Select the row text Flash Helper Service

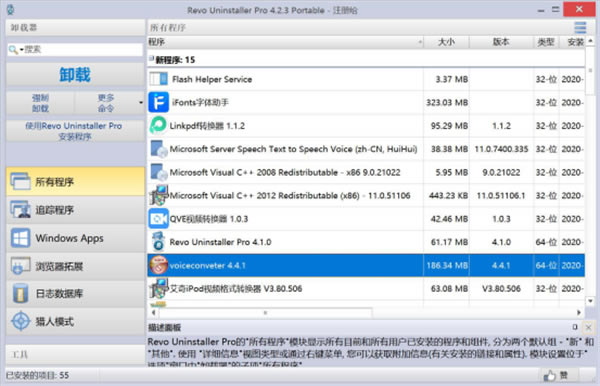pos(212,79)
